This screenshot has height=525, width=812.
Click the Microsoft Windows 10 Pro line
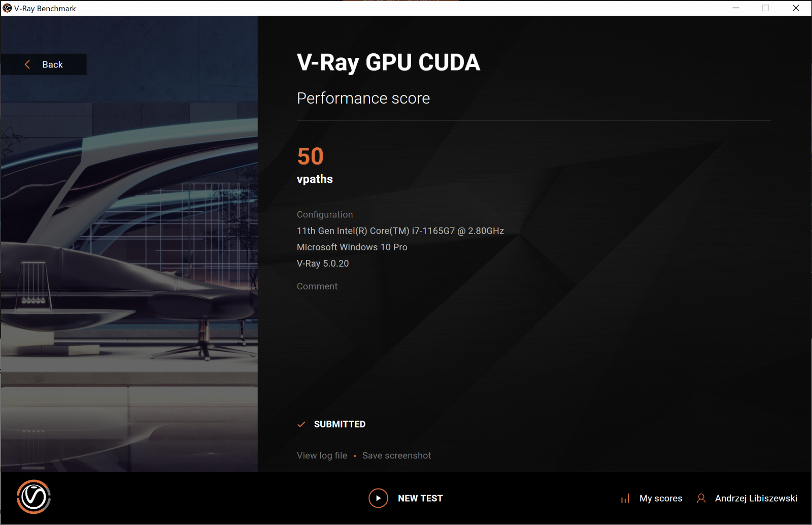(x=352, y=247)
